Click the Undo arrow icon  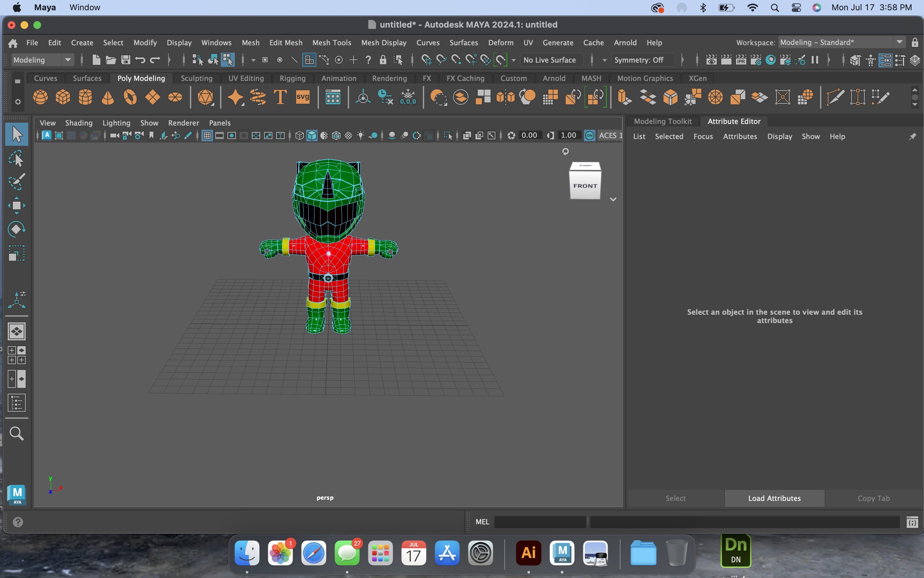[x=140, y=60]
